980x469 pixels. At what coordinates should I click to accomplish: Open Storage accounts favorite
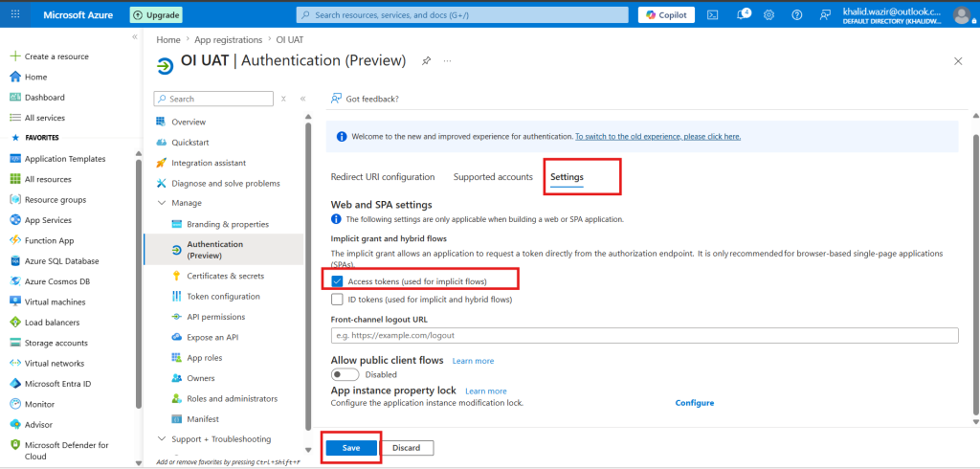coord(56,343)
